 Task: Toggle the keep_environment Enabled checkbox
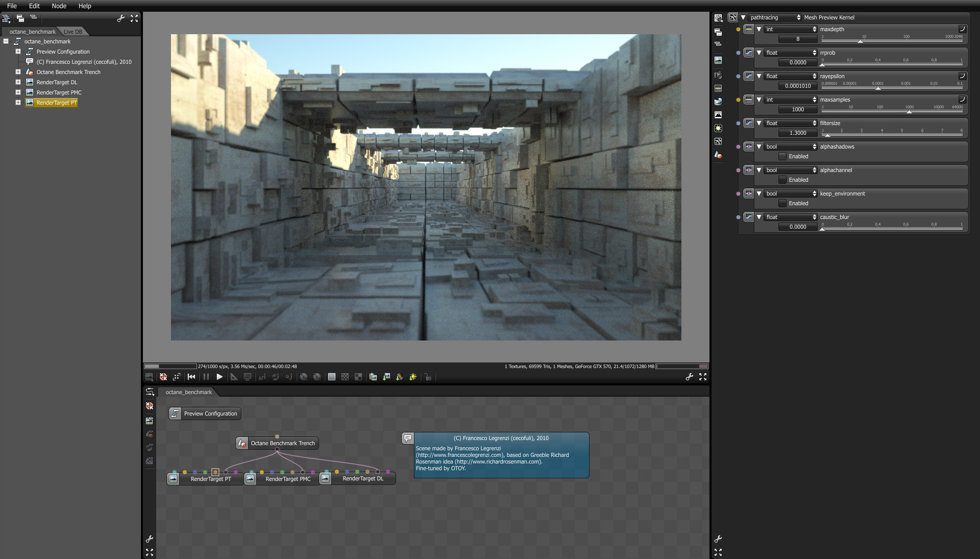(782, 203)
